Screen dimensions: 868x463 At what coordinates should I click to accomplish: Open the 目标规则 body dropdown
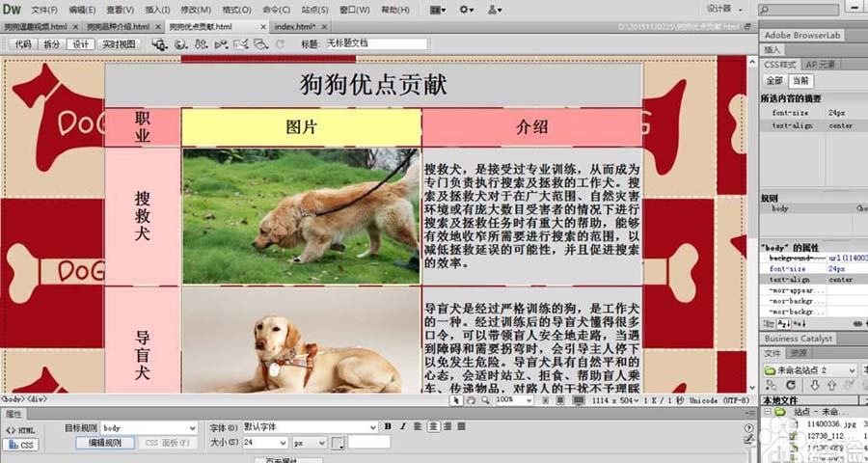pyautogui.click(x=149, y=428)
